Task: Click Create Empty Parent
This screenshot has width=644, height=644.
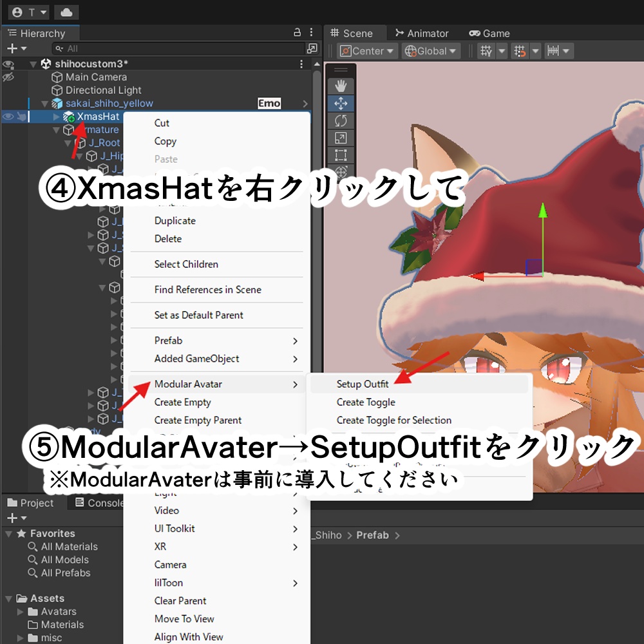Action: coord(198,421)
